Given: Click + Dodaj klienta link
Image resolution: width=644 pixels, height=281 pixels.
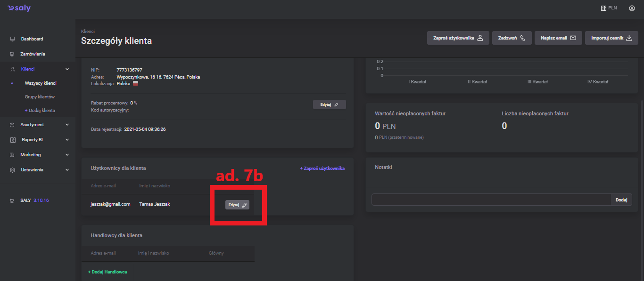Looking at the screenshot, I should click(x=40, y=111).
